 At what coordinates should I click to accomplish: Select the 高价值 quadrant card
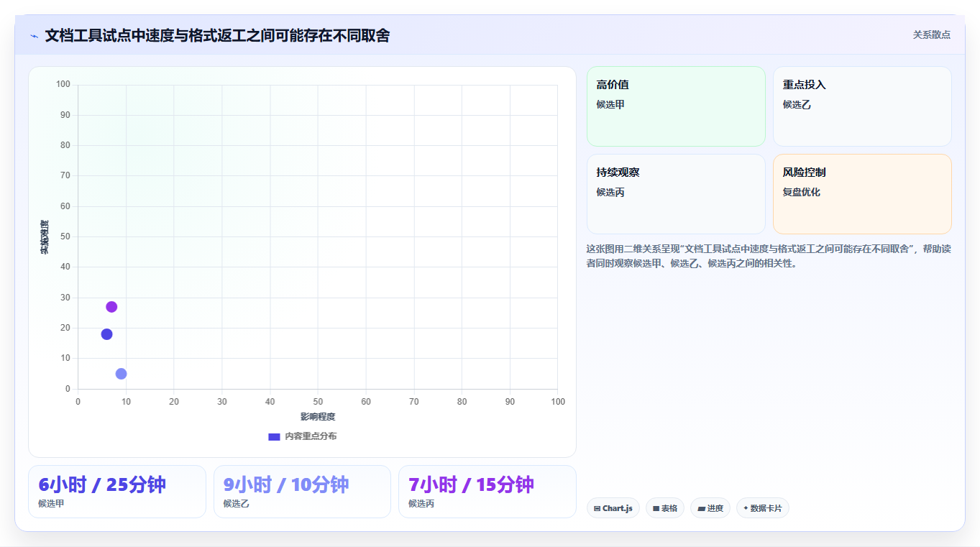[676, 106]
